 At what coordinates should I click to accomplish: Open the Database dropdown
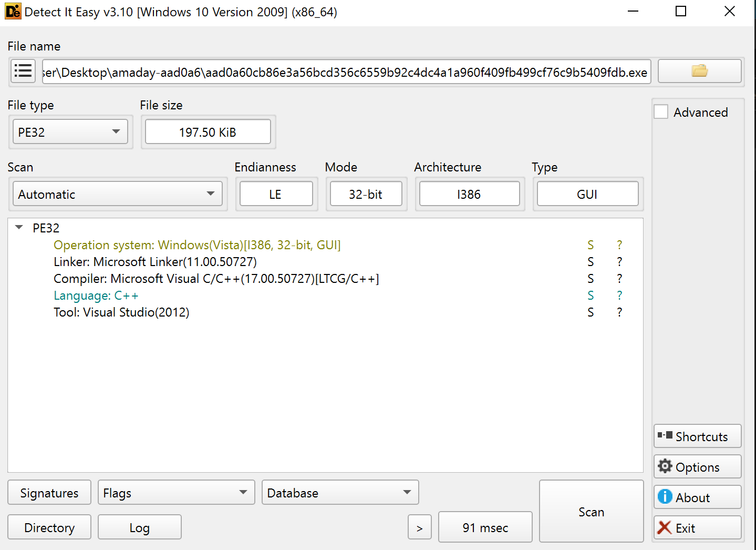pos(340,493)
